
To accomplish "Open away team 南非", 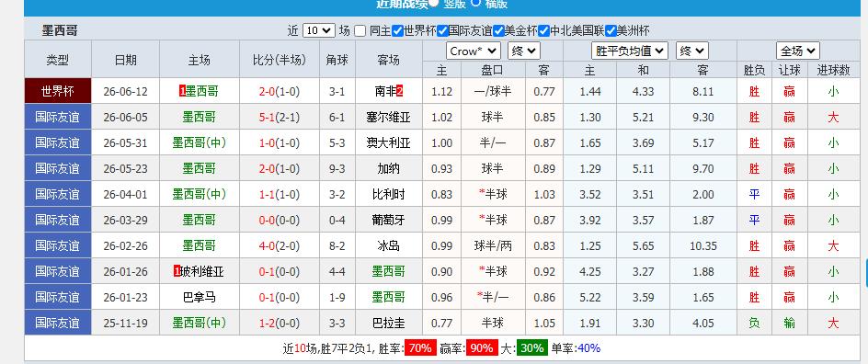I will click(385, 91).
